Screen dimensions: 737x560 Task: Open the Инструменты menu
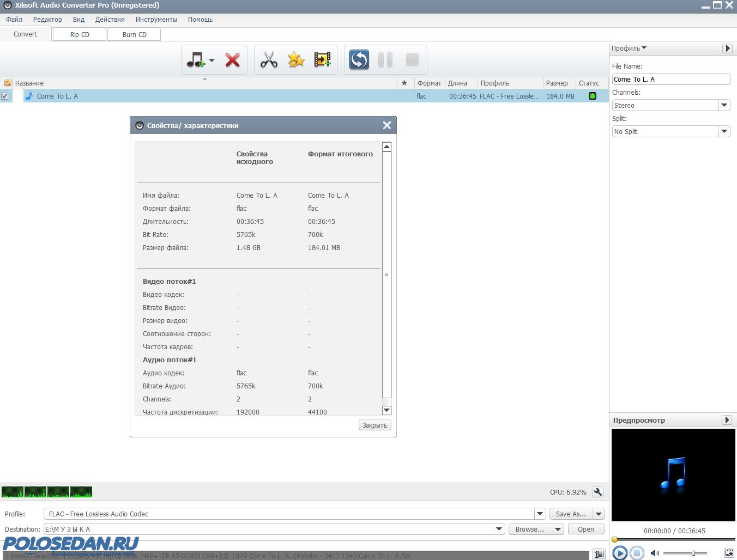click(x=156, y=19)
